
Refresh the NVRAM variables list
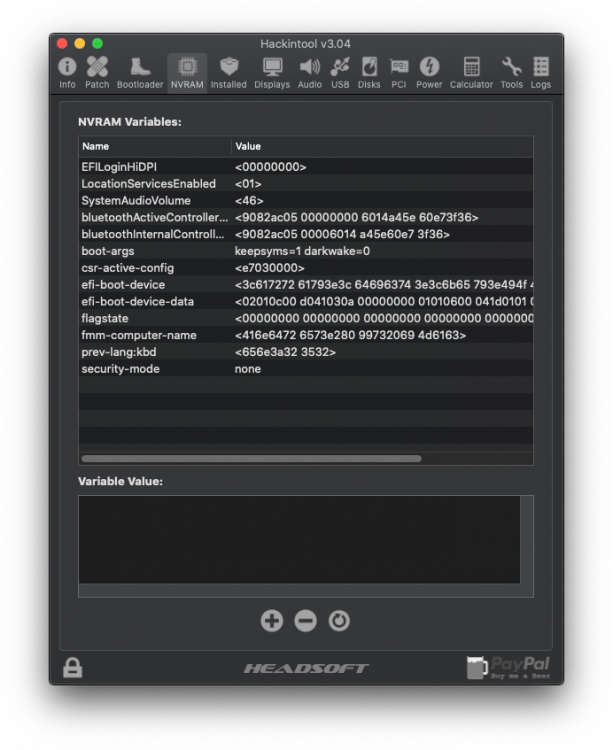pos(339,620)
